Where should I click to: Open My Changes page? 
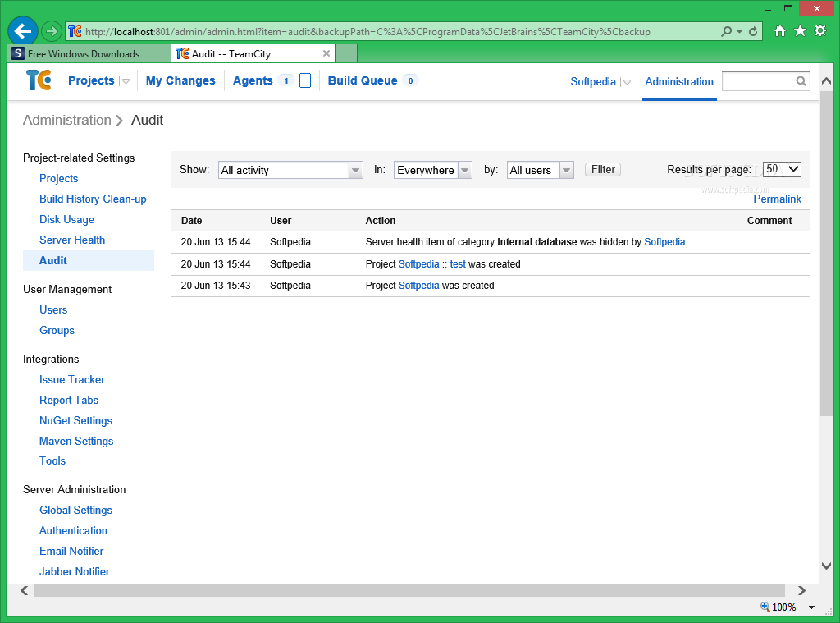pos(180,80)
